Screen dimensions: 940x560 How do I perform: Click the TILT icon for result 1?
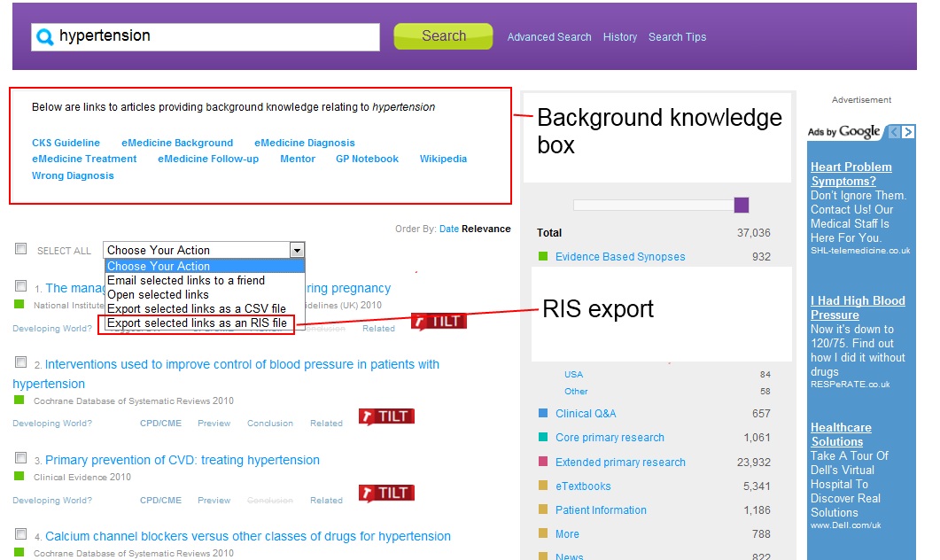click(439, 321)
